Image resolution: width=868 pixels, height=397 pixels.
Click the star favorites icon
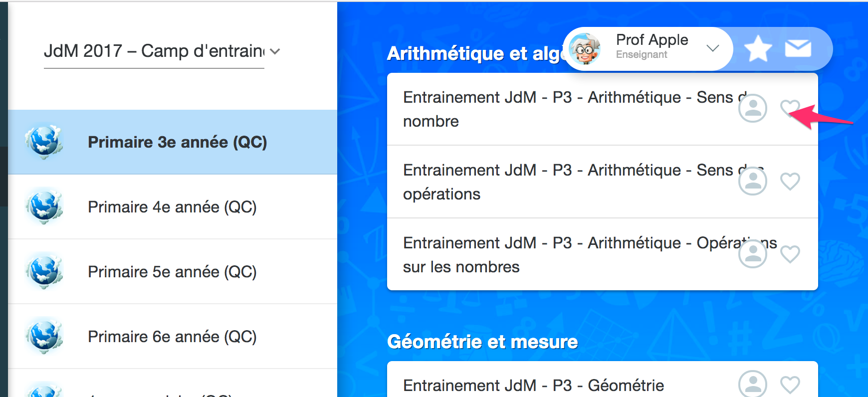click(758, 48)
